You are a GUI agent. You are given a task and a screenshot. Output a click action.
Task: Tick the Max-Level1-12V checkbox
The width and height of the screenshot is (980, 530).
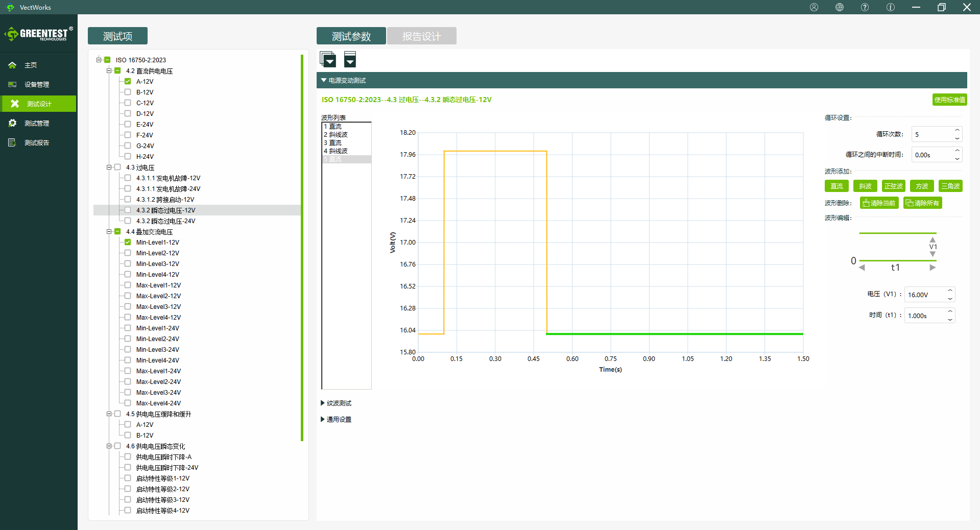tap(128, 285)
